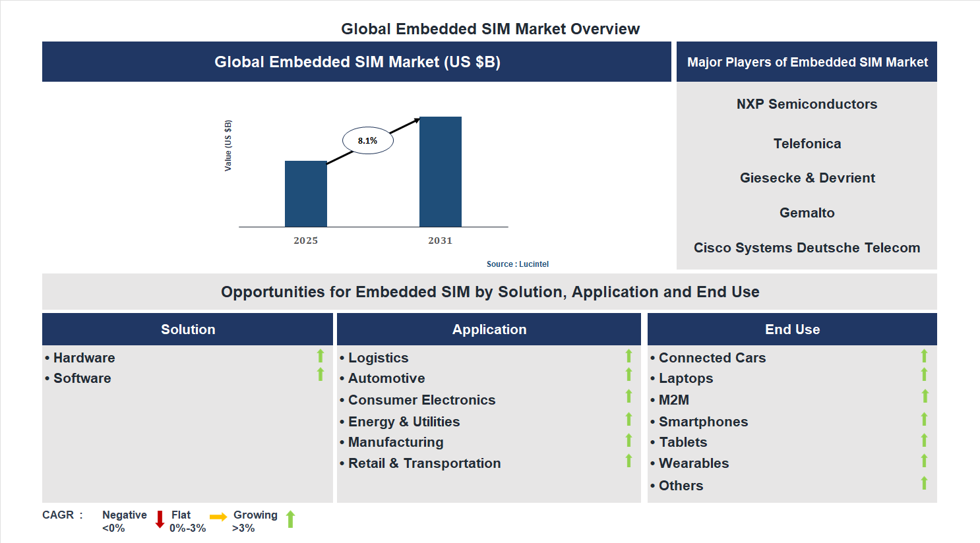The image size is (980, 543).
Task: Expand the End Use column header
Action: click(792, 329)
